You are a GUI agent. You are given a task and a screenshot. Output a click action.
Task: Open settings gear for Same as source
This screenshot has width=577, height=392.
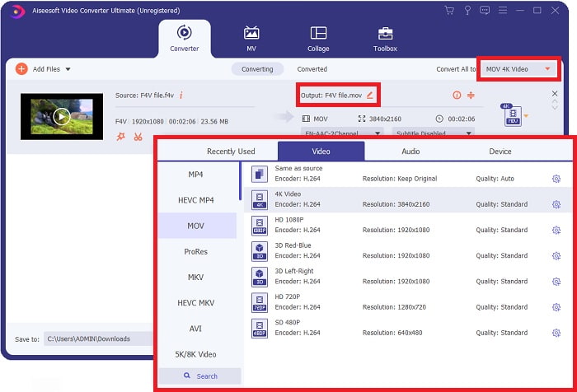556,179
